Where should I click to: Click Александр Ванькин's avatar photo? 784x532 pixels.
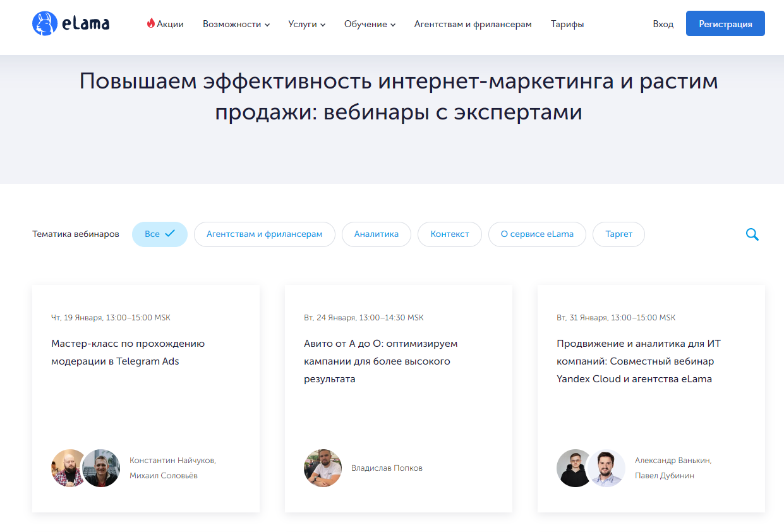tap(571, 468)
